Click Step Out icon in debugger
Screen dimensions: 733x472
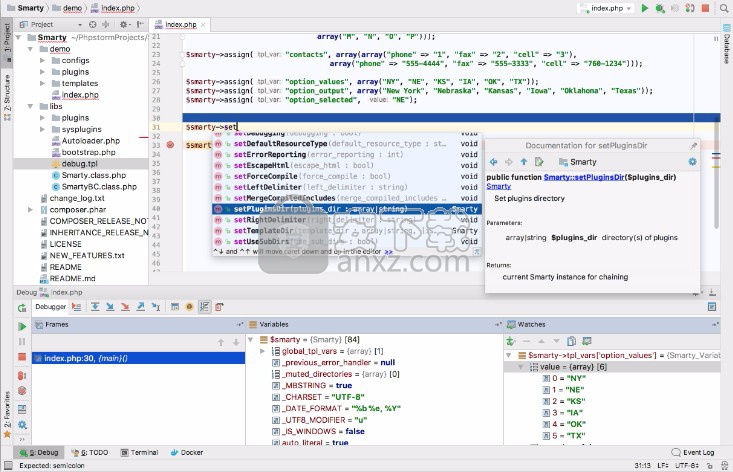pos(140,307)
